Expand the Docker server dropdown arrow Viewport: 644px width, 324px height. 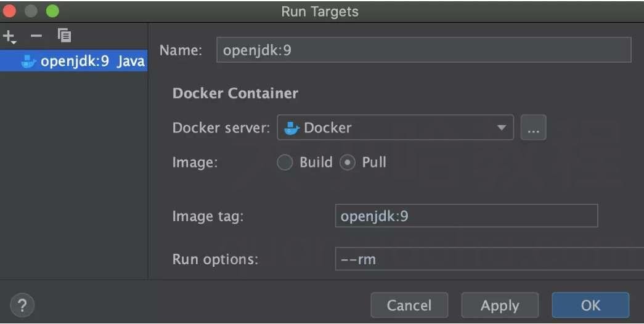(x=501, y=128)
